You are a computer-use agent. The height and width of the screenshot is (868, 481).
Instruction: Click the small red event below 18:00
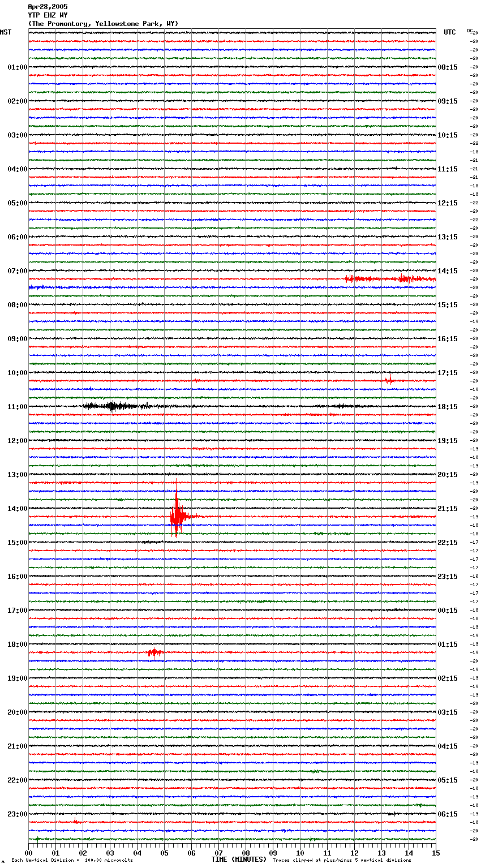point(154,652)
